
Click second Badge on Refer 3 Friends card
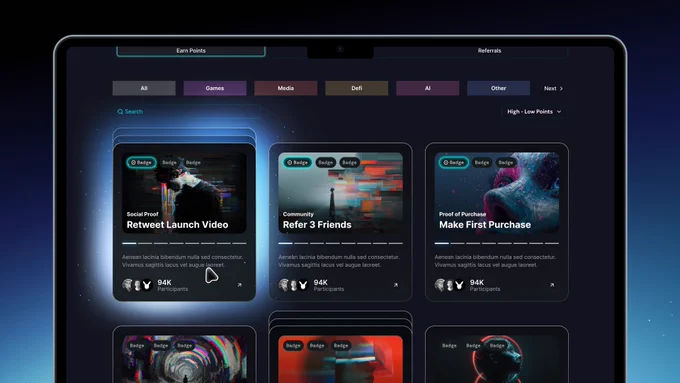(x=325, y=163)
